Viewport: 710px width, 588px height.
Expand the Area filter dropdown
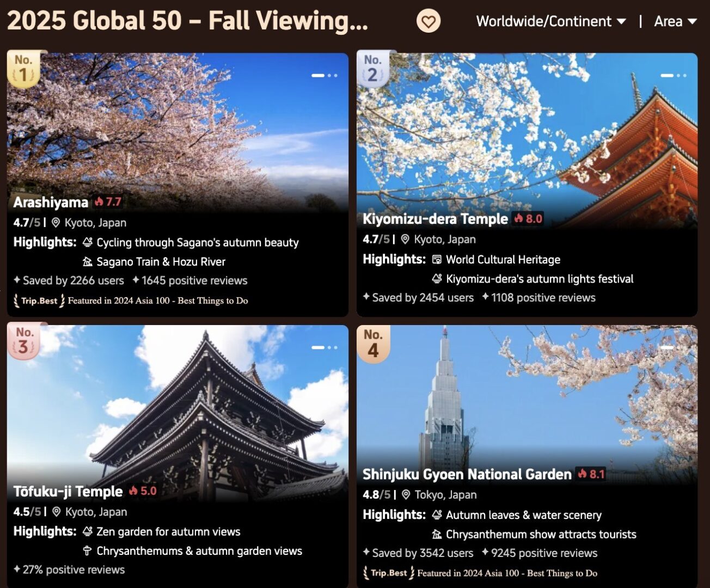(x=675, y=21)
